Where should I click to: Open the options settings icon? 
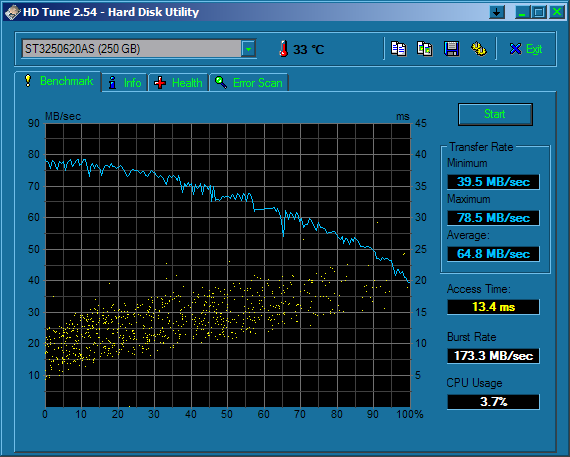point(479,49)
